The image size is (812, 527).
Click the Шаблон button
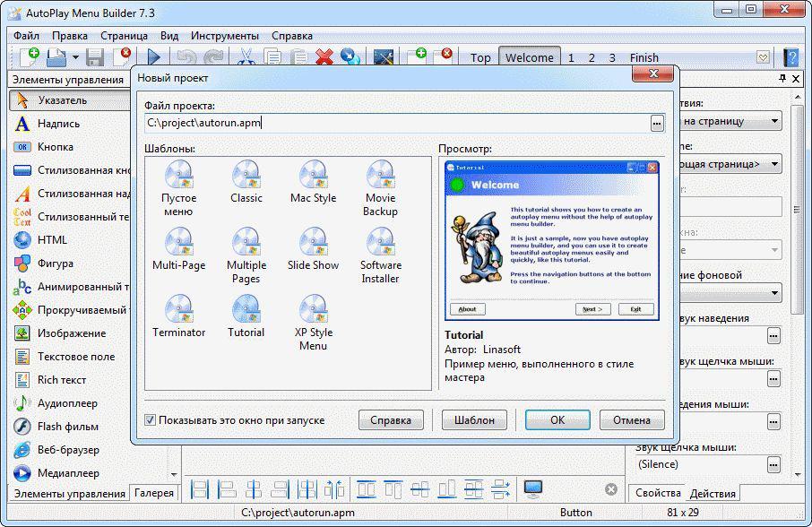pyautogui.click(x=474, y=419)
